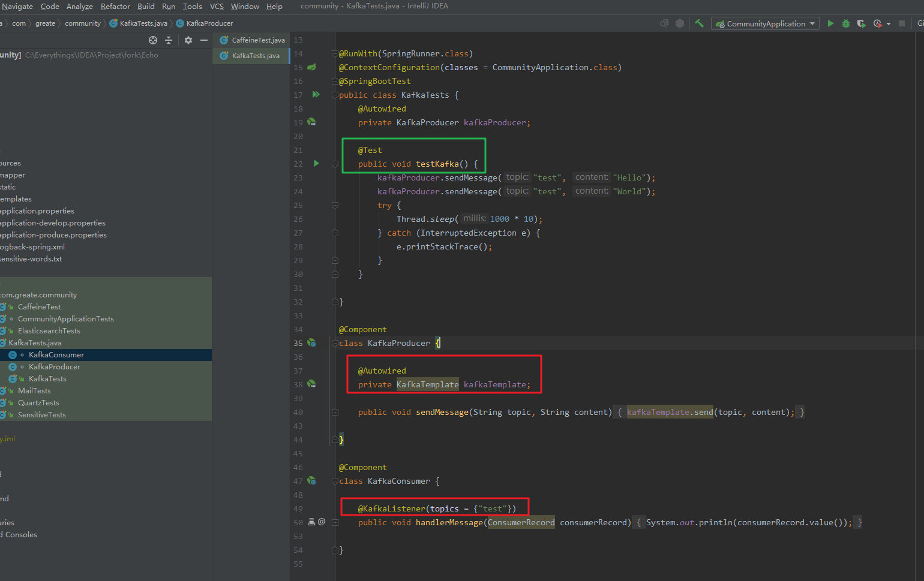Open the VCS menu
This screenshot has width=924, height=581.
pyautogui.click(x=217, y=7)
